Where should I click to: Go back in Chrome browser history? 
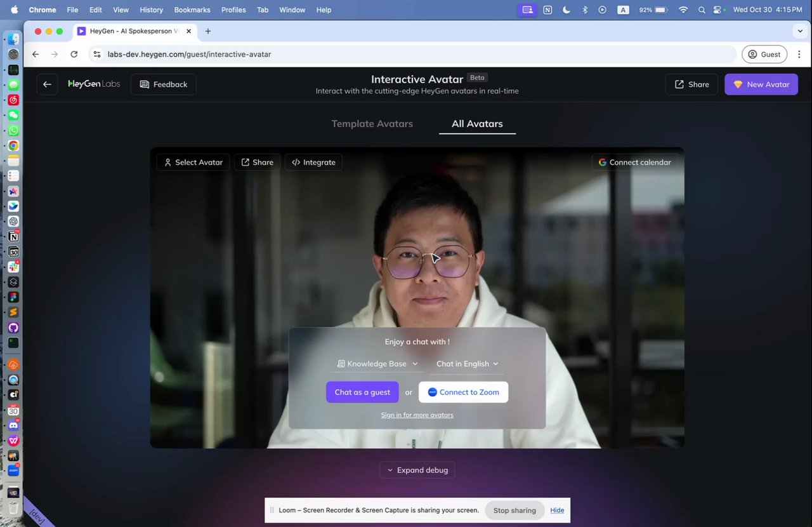[36, 55]
